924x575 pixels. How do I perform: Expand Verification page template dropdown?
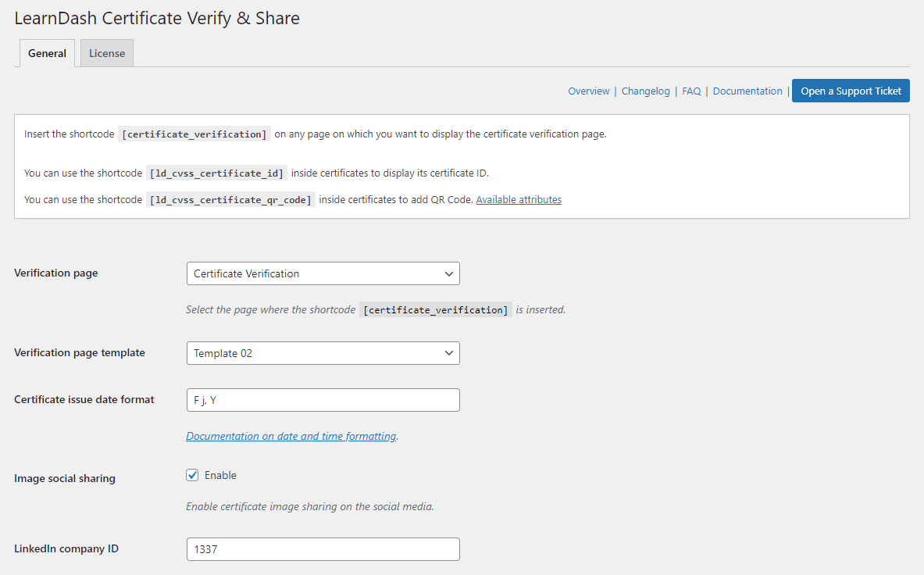323,353
